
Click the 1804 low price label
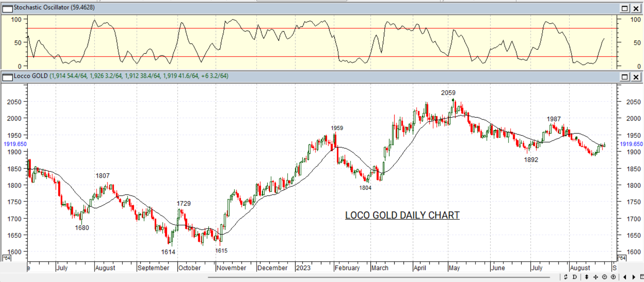365,188
